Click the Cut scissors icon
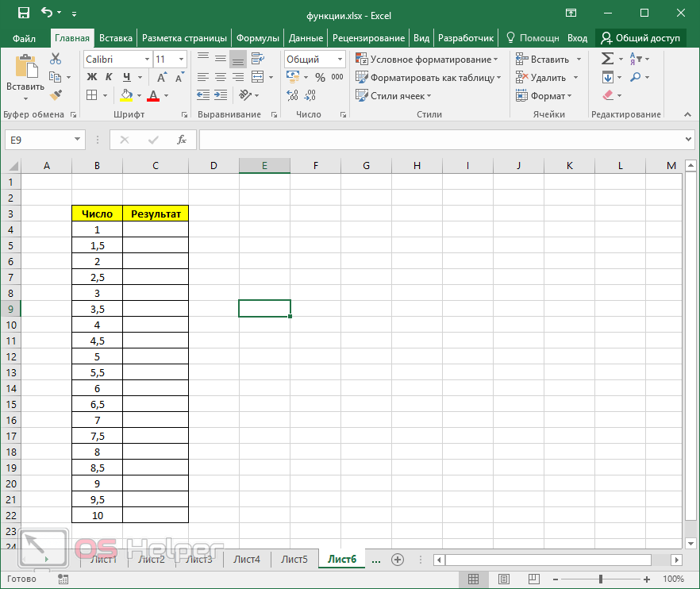 [56, 59]
